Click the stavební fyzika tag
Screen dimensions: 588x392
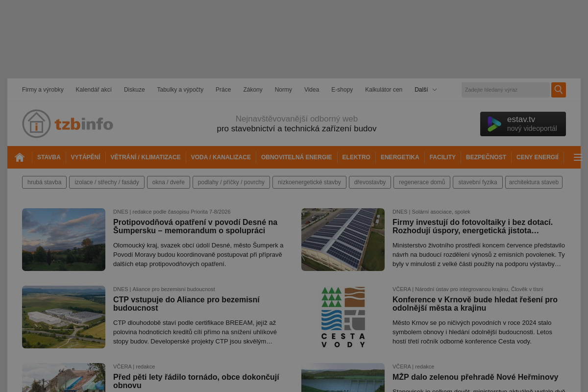click(478, 182)
